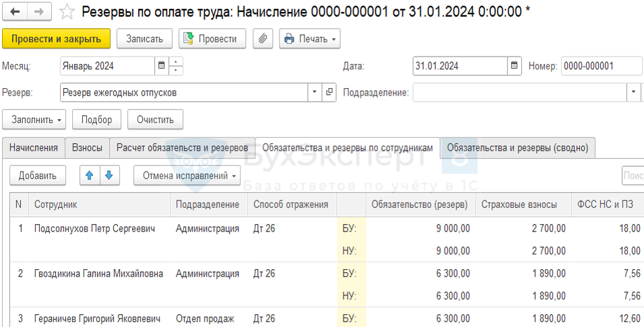644x327 pixels.
Task: Click the forward navigation arrow
Action: 38,12
